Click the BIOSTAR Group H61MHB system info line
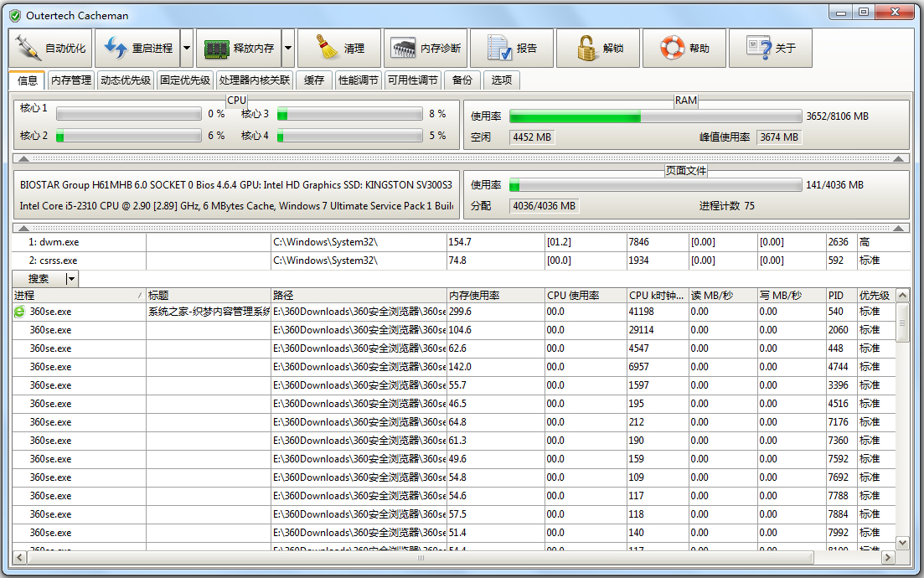The image size is (924, 578). pos(235,185)
